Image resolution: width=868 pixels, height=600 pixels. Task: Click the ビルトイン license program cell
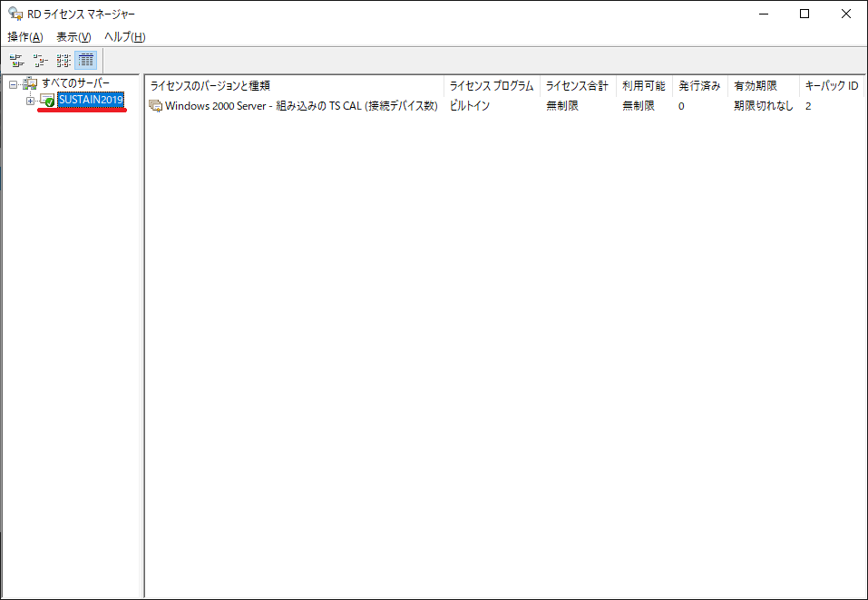(470, 106)
